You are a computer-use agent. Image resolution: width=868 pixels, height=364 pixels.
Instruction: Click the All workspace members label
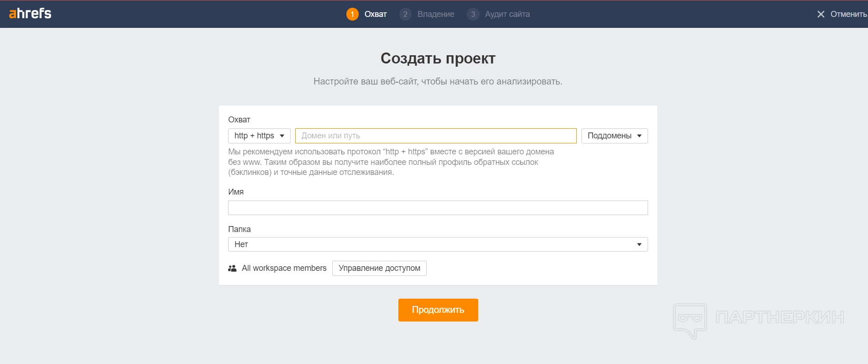pyautogui.click(x=284, y=268)
